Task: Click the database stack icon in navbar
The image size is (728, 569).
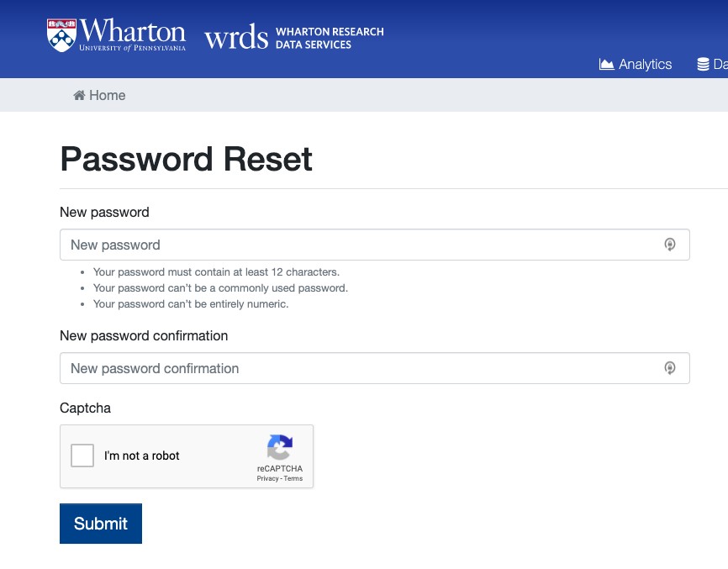Action: (704, 65)
